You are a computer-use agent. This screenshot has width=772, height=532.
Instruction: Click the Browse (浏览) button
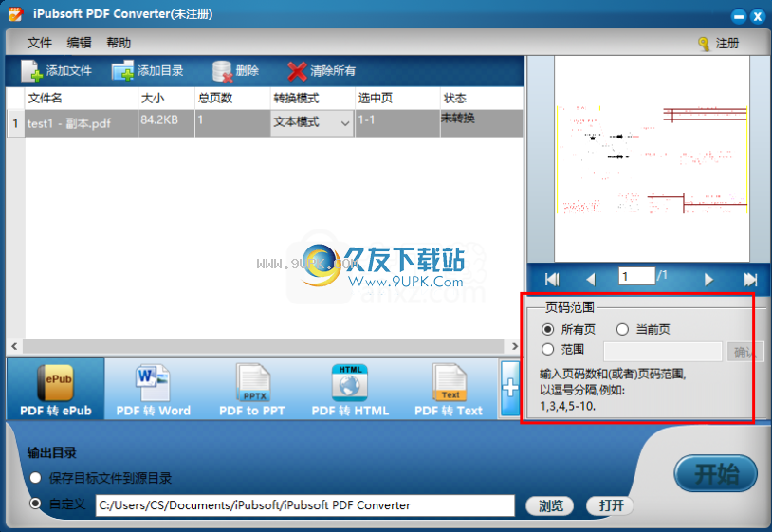click(550, 505)
